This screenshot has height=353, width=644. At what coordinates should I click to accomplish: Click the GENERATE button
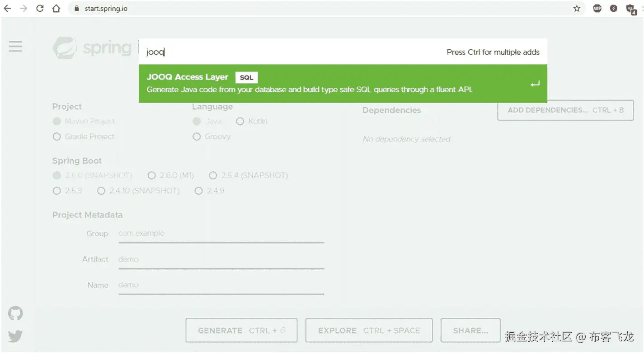(x=241, y=330)
